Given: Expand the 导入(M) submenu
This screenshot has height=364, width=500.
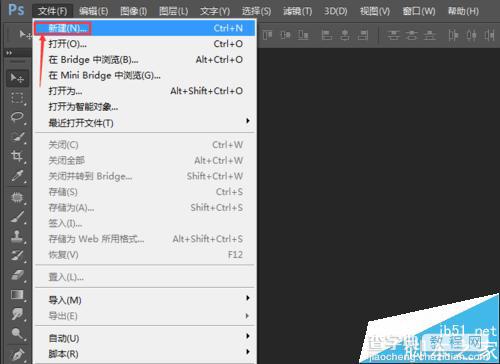Looking at the screenshot, I should tap(248, 298).
